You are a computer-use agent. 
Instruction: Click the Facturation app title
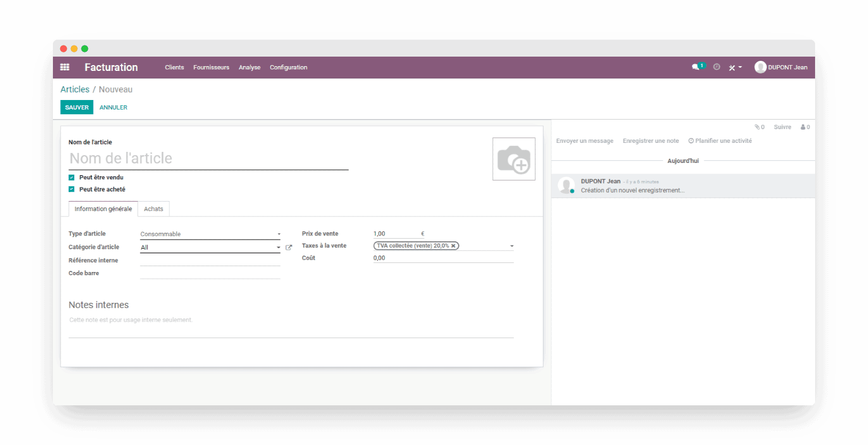coord(111,67)
